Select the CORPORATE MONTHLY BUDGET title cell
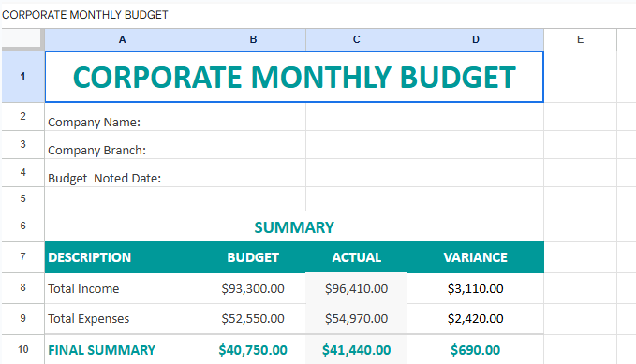This screenshot has width=636, height=364. point(294,77)
